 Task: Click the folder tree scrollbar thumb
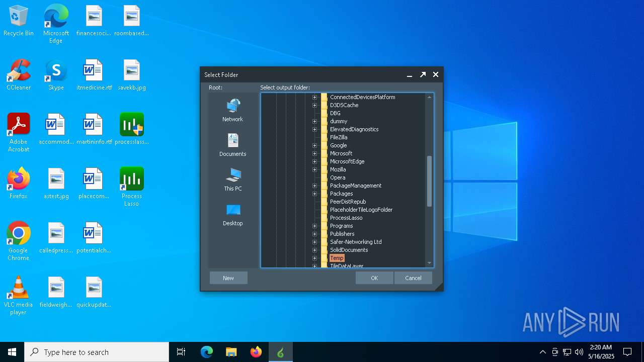(x=429, y=181)
